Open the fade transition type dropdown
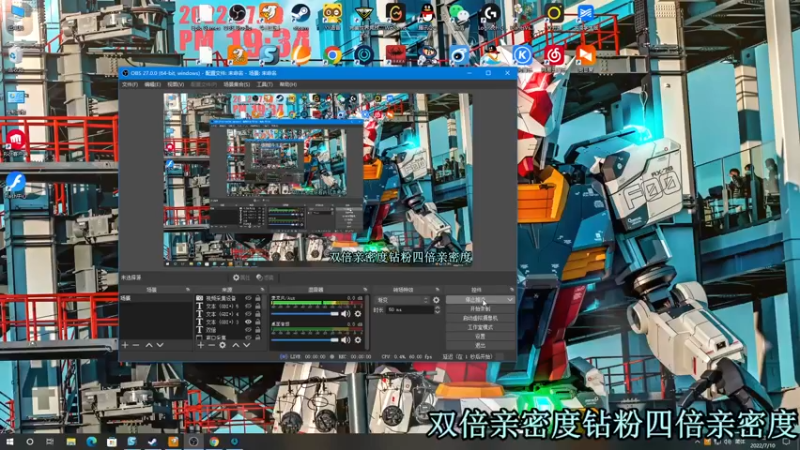Image resolution: width=800 pixels, height=450 pixels. (x=403, y=300)
